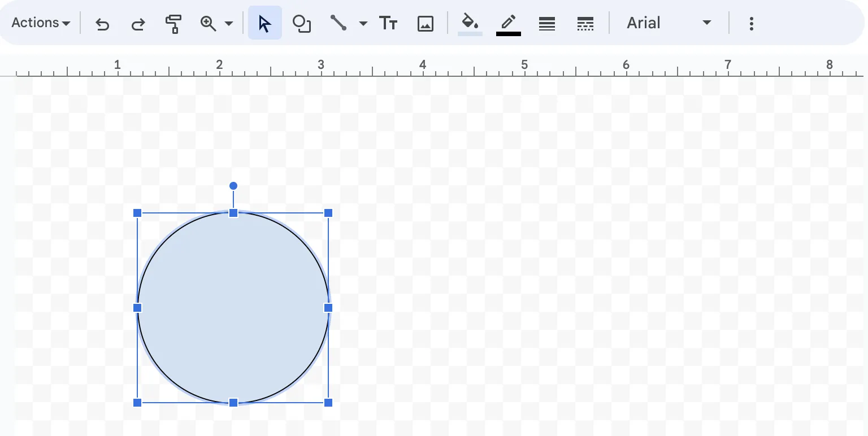Open the Arial font dropdown
868x436 pixels.
[669, 23]
